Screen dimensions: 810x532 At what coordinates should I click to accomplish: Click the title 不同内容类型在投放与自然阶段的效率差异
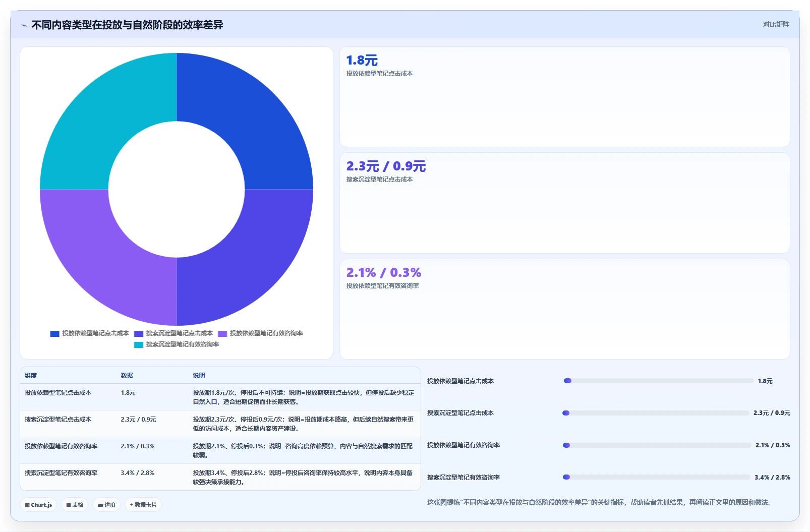pyautogui.click(x=128, y=25)
